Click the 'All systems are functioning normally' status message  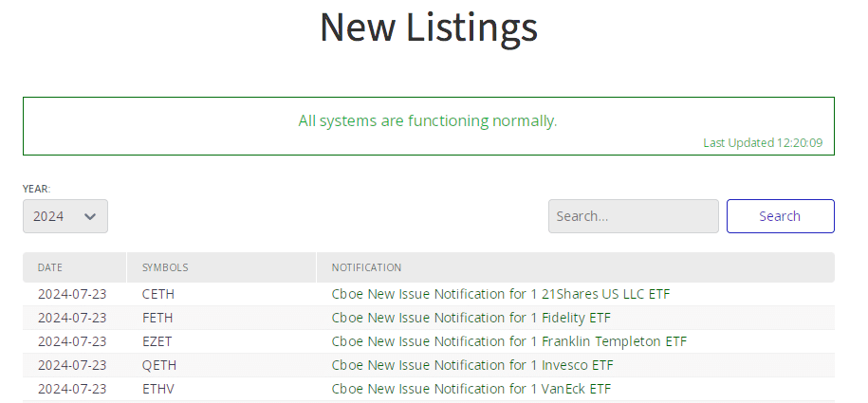428,120
